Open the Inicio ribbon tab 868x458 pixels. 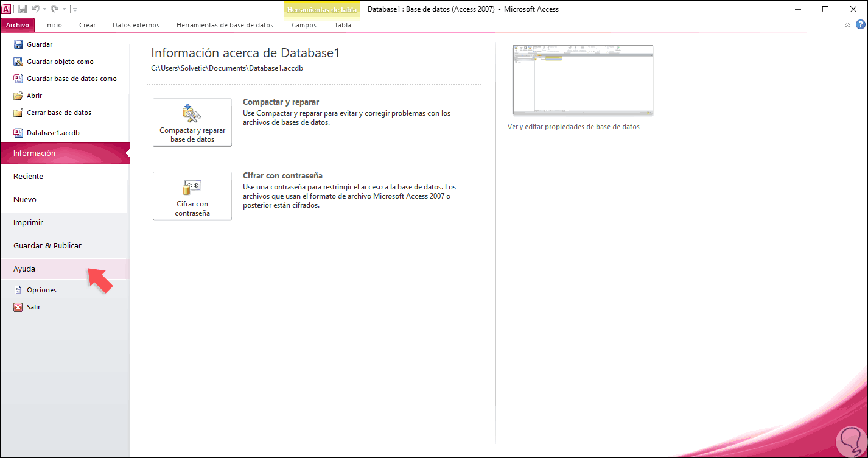[54, 25]
